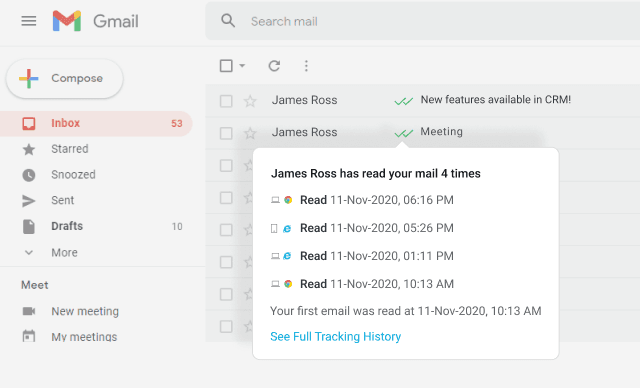Click the popup title James Ross has read your mail
640x388 pixels.
376,173
